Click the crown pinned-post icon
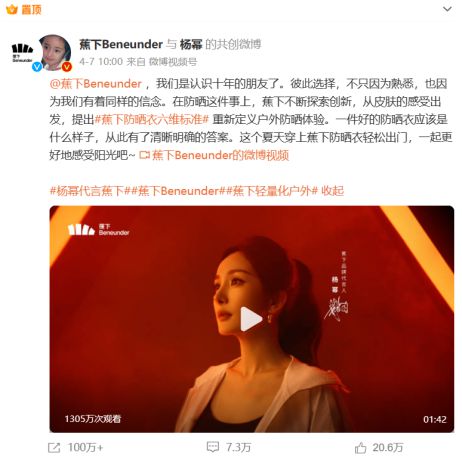462x457 pixels. [12, 9]
